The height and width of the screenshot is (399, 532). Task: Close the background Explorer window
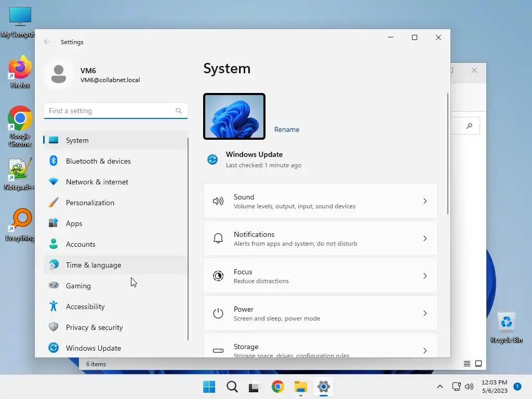point(474,70)
